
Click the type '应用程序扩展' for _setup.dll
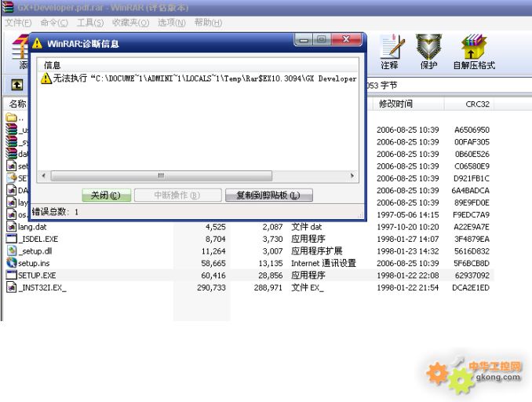pyautogui.click(x=317, y=251)
